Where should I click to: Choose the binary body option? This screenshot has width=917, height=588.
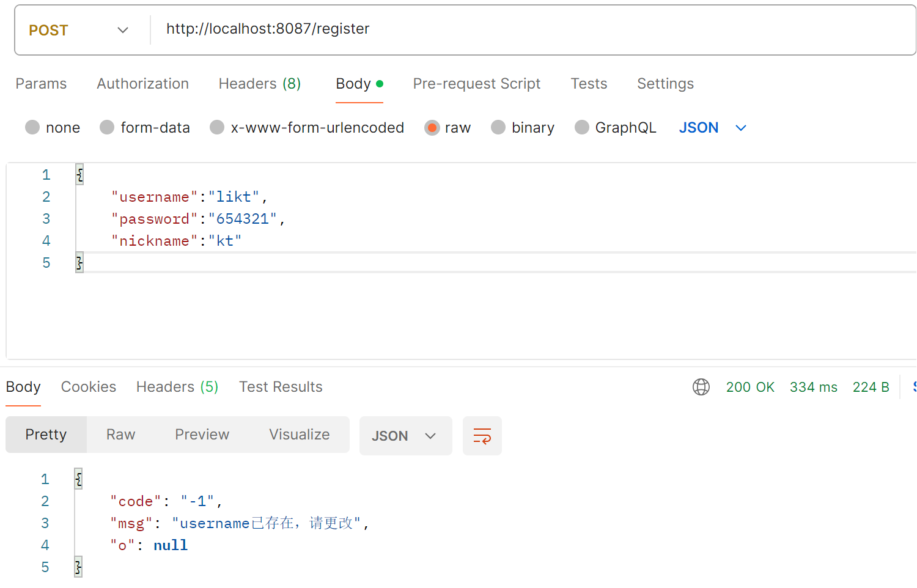pos(498,127)
